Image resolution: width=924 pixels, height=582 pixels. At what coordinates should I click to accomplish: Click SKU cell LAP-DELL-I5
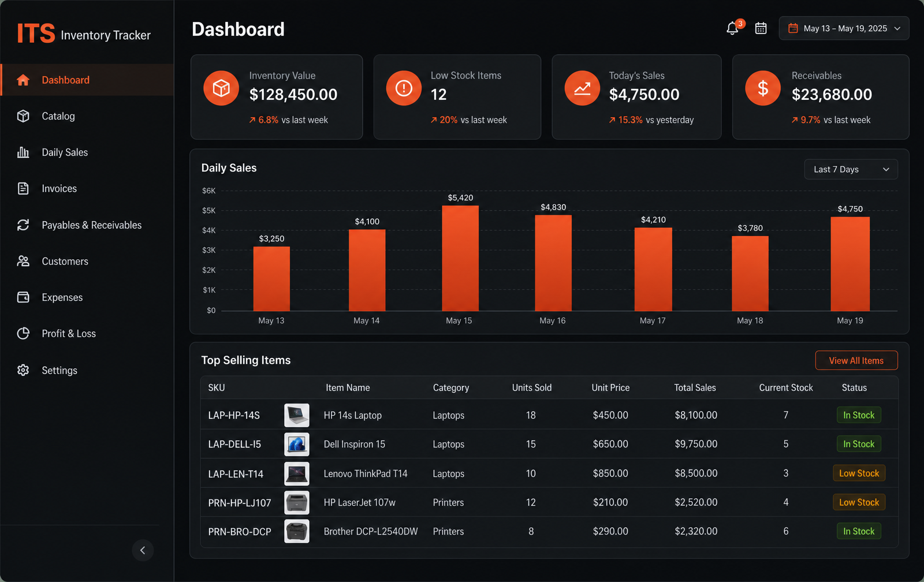234,444
